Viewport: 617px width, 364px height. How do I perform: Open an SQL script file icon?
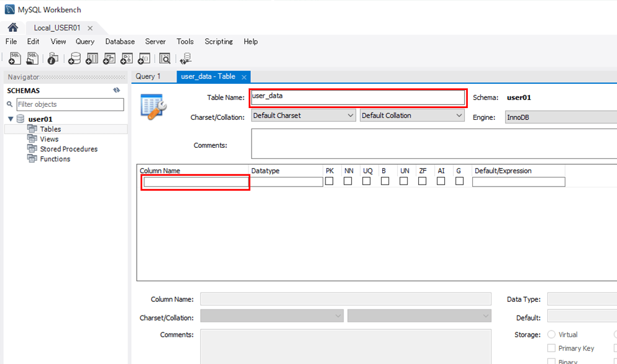[x=32, y=58]
